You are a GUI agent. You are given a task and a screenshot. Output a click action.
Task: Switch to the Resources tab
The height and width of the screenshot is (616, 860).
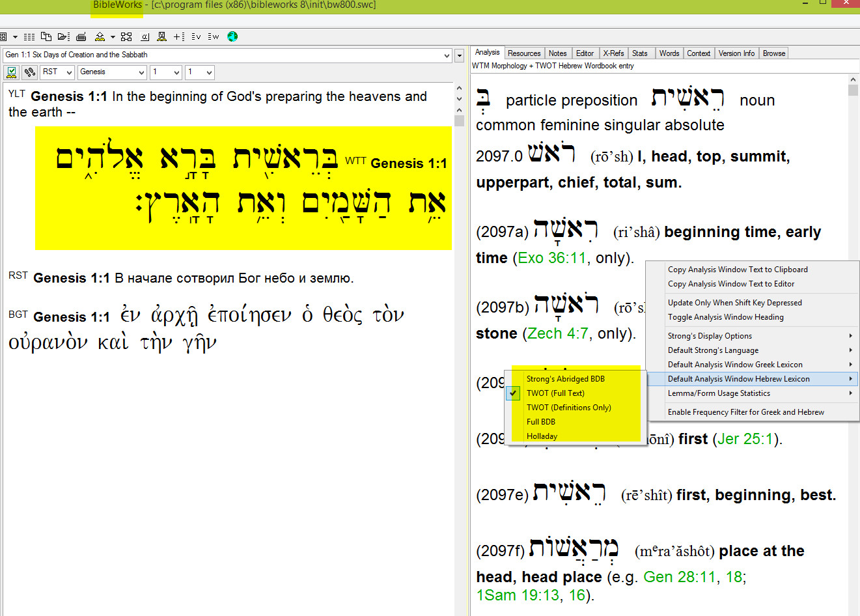(524, 53)
